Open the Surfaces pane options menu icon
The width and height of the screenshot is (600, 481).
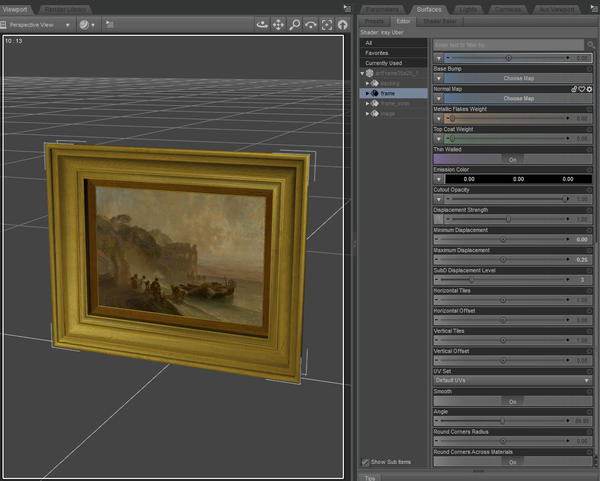(x=595, y=8)
